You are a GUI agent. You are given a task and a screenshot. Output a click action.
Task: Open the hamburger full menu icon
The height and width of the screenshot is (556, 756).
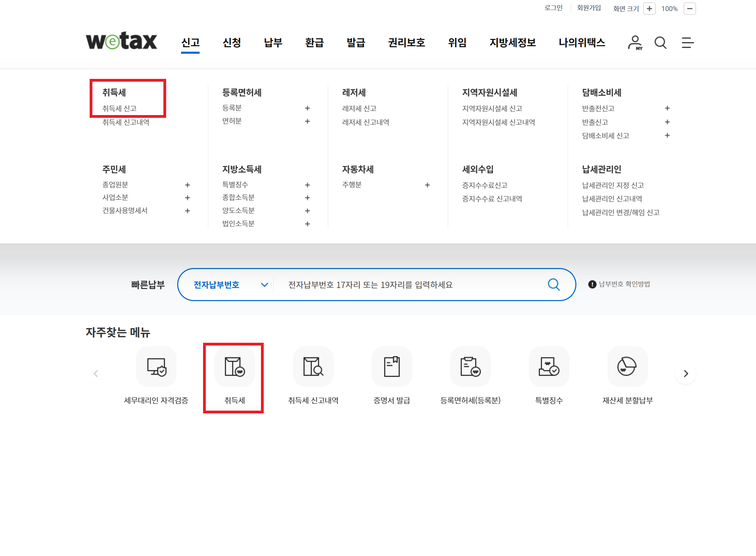(x=687, y=43)
